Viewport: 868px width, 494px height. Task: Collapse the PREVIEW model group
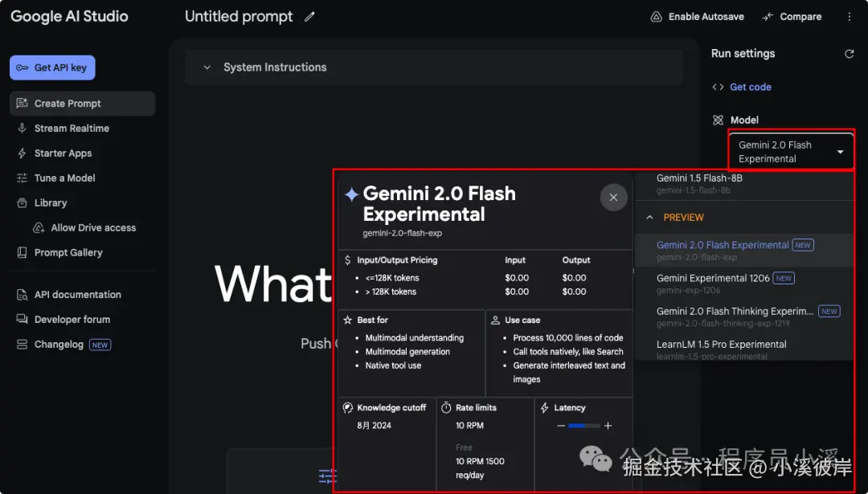point(650,218)
